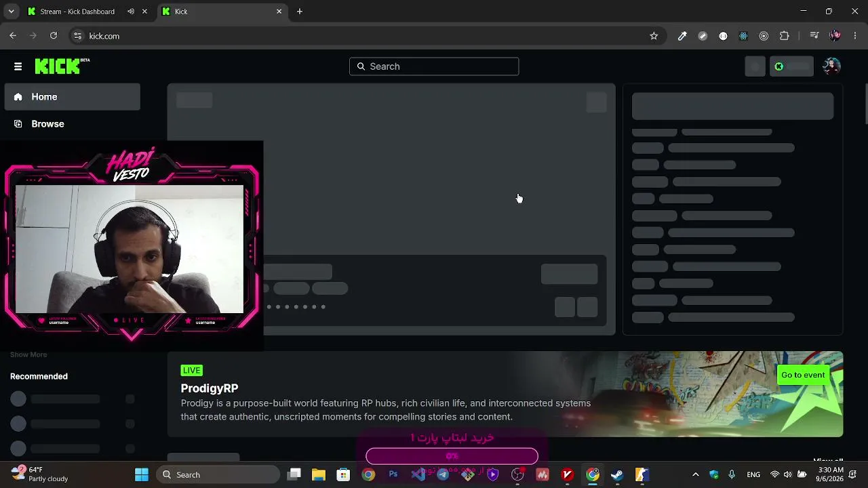The height and width of the screenshot is (488, 868).
Task: Open Task View on the taskbar
Action: (x=294, y=474)
